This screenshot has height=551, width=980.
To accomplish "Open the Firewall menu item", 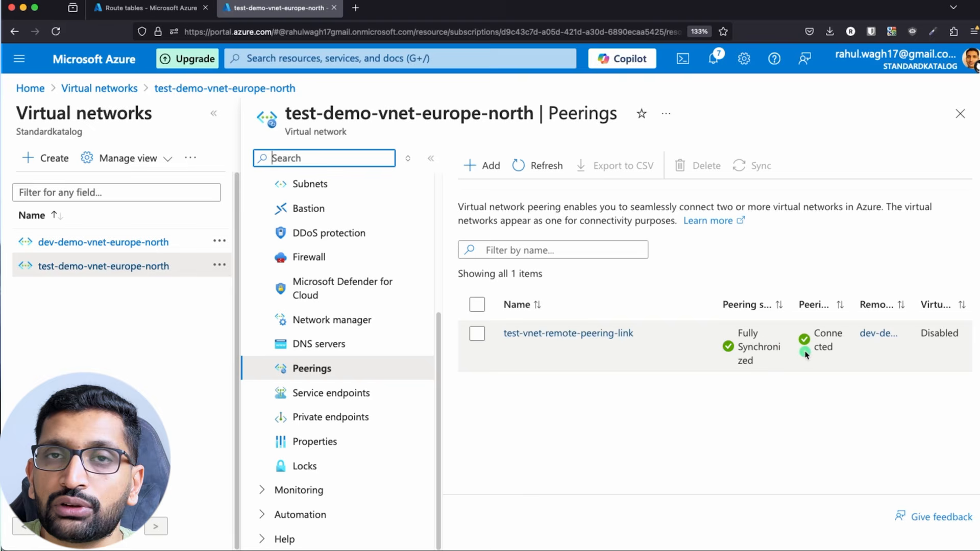I will click(309, 257).
